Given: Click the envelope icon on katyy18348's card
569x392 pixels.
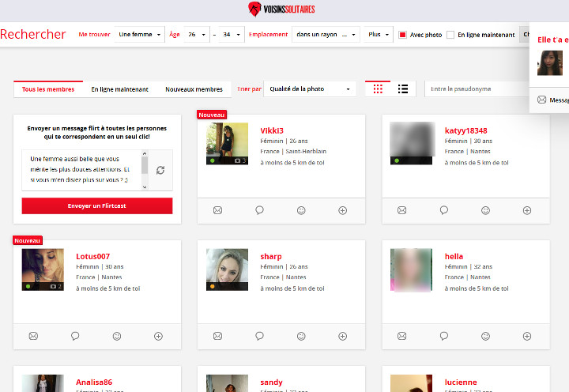Looking at the screenshot, I should click(x=401, y=210).
